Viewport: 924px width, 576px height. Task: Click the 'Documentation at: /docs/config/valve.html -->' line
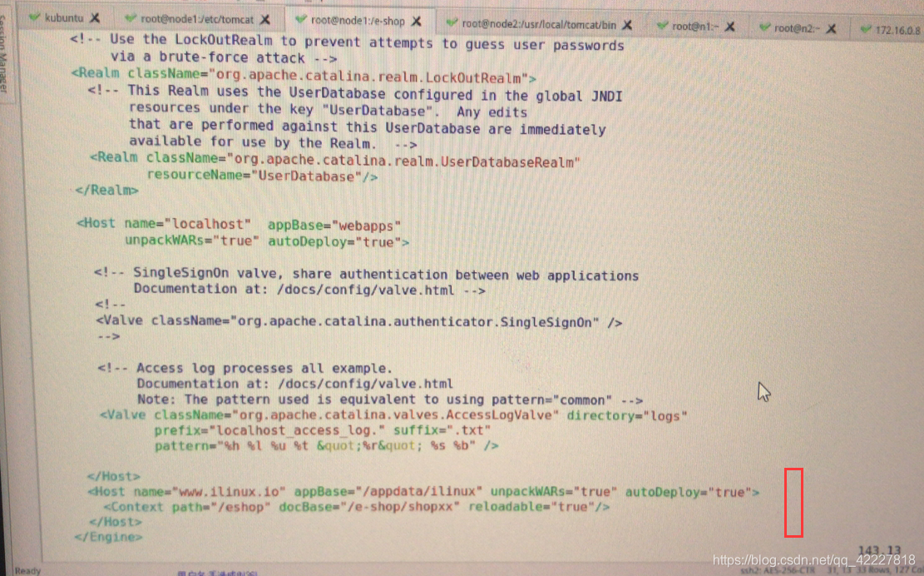(x=309, y=290)
